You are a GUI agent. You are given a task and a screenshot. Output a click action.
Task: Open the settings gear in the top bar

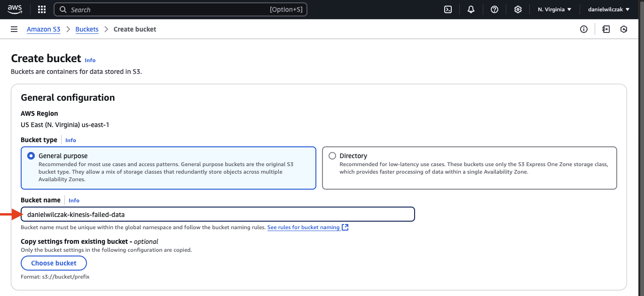coord(518,9)
